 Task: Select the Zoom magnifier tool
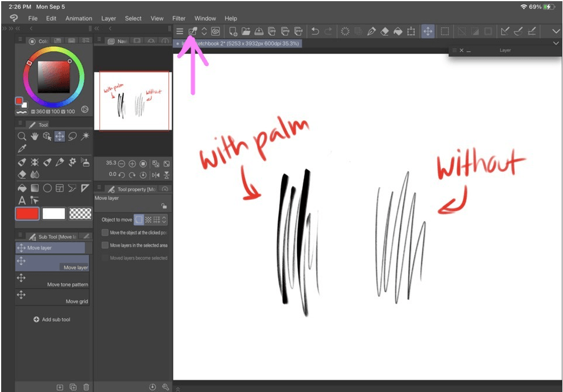(22, 137)
